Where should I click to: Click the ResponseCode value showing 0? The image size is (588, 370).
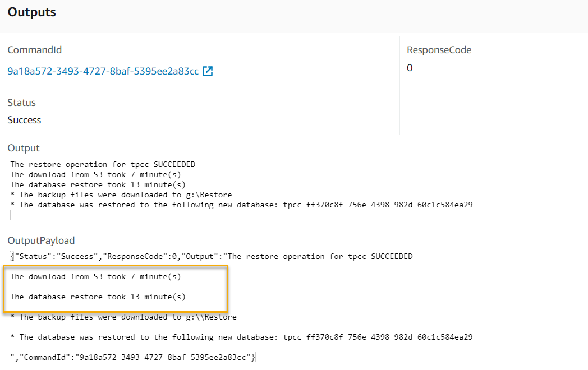410,68
